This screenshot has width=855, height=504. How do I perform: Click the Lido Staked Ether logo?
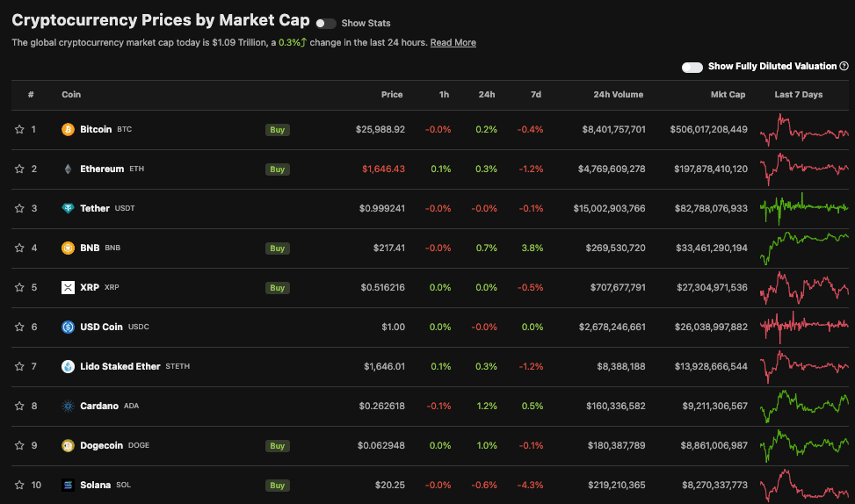[68, 366]
